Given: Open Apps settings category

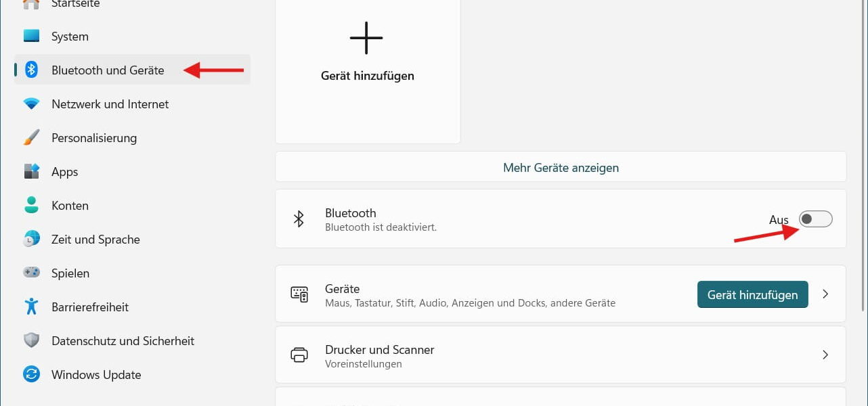Looking at the screenshot, I should pyautogui.click(x=132, y=171).
